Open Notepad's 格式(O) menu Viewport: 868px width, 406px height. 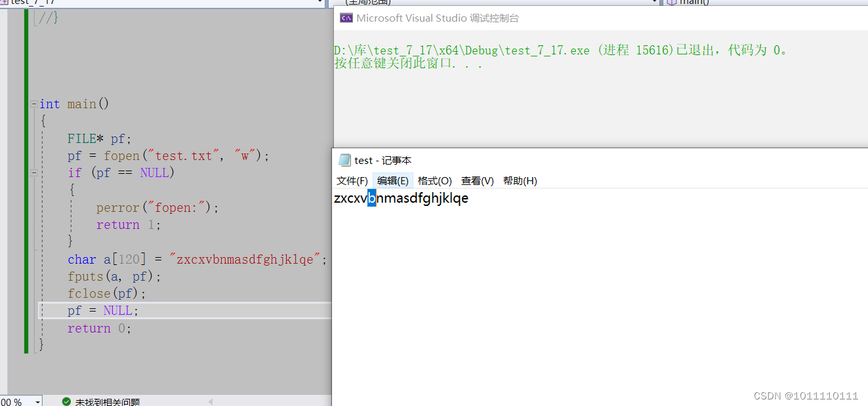click(435, 181)
